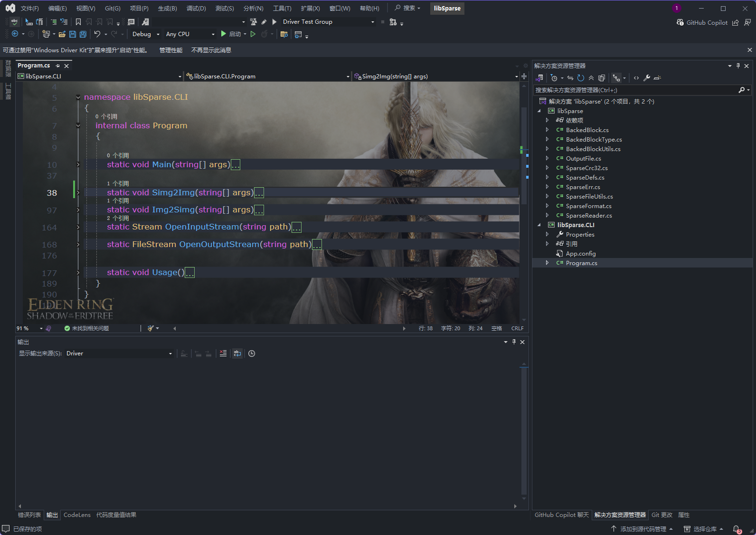Open the 工具(T) menu

282,9
